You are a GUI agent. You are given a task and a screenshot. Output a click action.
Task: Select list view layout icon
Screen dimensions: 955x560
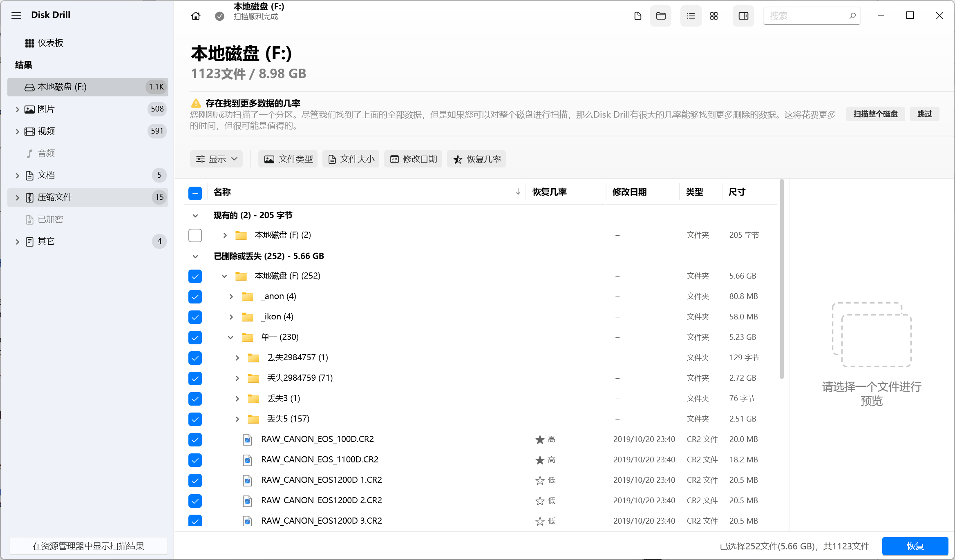(691, 16)
